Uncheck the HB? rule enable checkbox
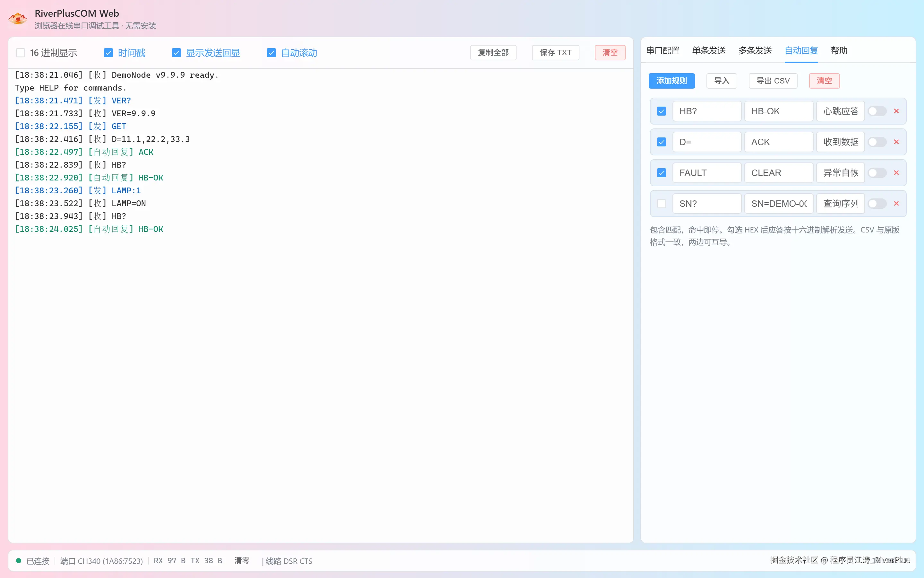This screenshot has width=924, height=578. tap(662, 111)
